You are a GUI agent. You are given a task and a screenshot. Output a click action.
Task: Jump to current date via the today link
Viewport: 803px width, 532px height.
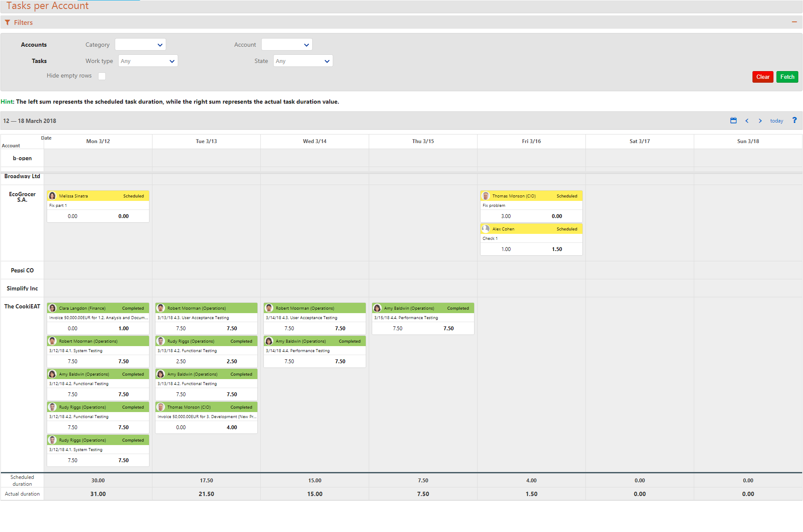point(776,121)
